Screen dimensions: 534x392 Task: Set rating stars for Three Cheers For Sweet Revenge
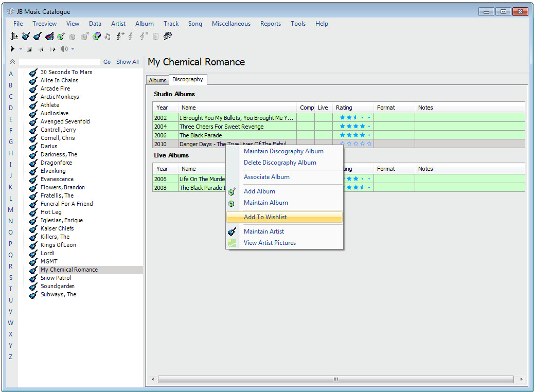point(355,127)
